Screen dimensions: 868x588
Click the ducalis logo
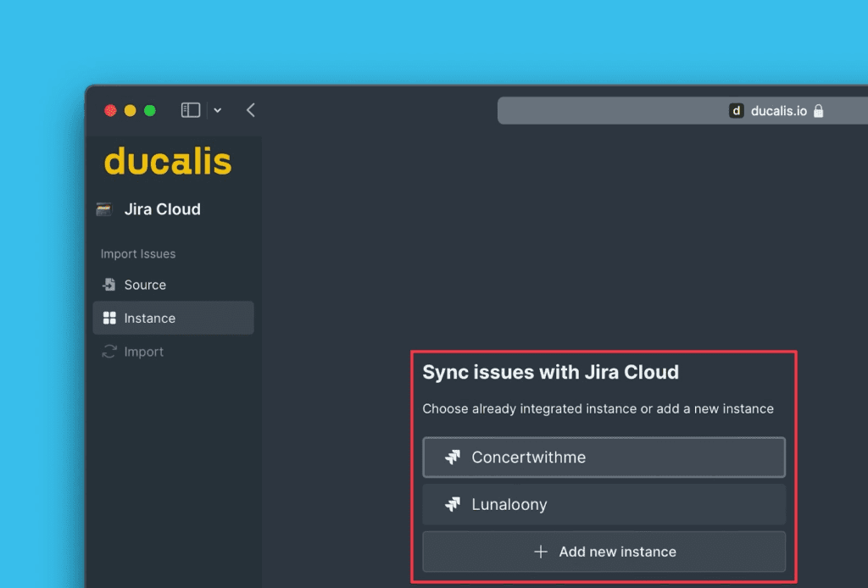[167, 162]
